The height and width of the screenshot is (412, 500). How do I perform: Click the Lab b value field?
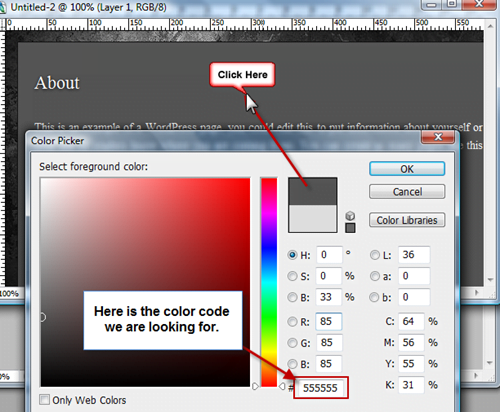[x=414, y=297]
